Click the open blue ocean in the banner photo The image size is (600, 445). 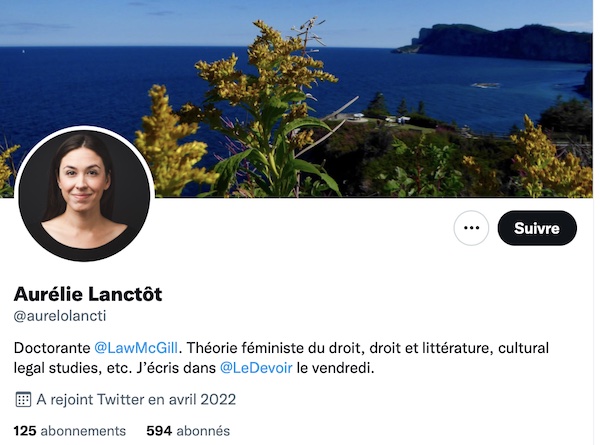[x=96, y=84]
